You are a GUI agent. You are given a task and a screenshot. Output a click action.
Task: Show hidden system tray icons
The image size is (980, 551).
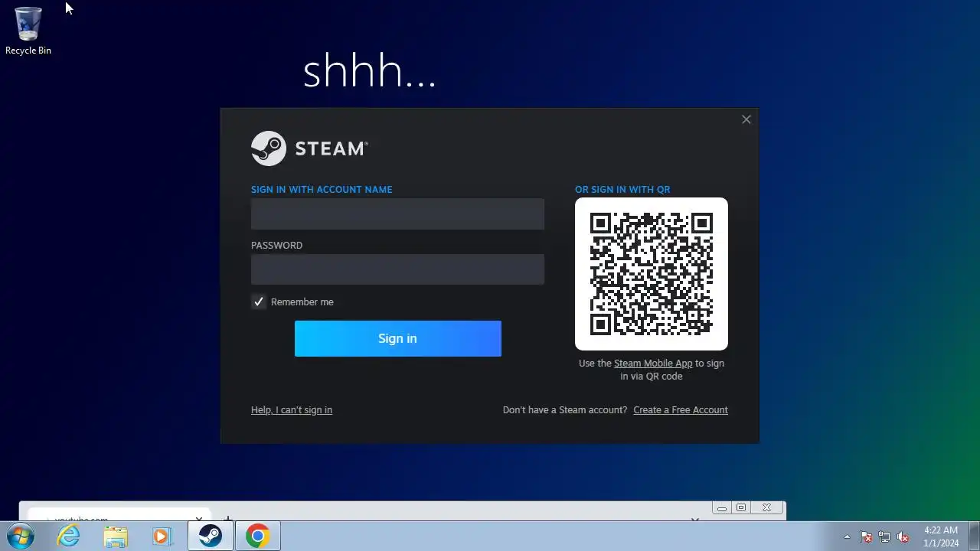pos(847,536)
